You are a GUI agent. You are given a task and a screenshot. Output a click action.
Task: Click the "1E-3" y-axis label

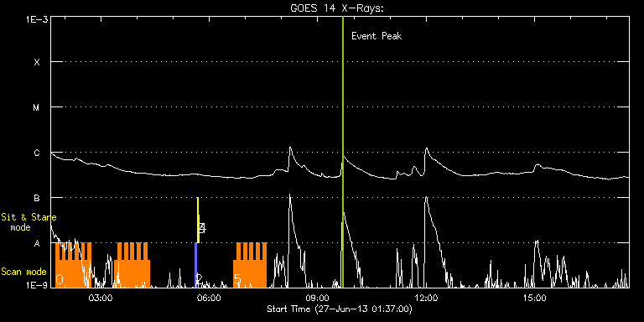(x=38, y=20)
